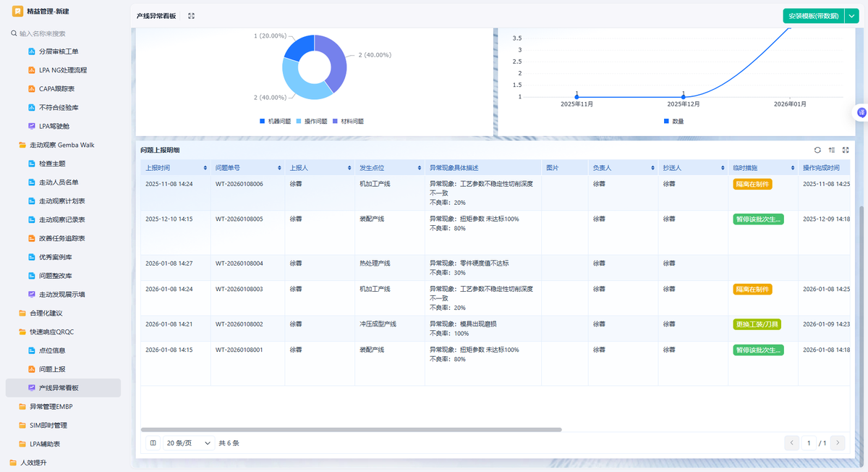
Task: Open 走动观察计划表 in the sidebar
Action: [62, 201]
